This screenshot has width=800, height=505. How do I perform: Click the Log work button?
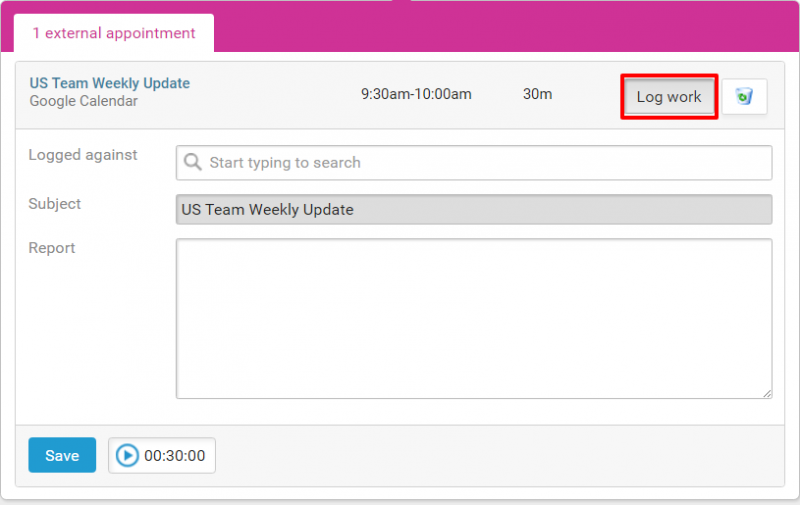pos(669,96)
